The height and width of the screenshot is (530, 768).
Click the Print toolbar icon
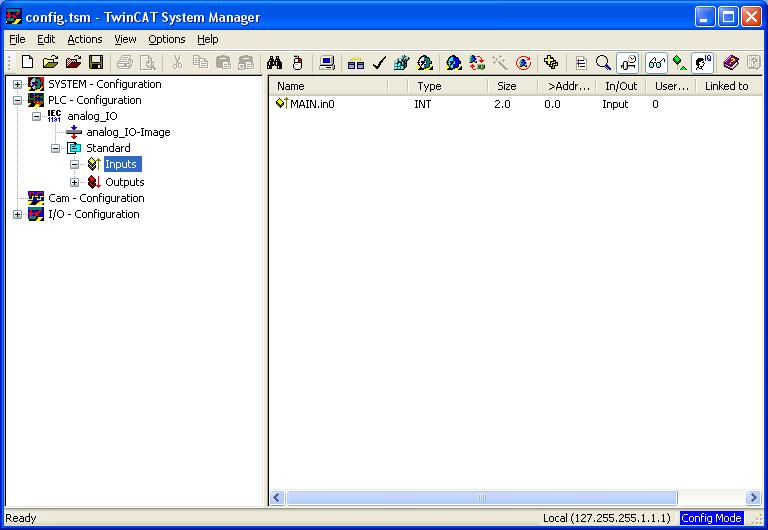pyautogui.click(x=125, y=62)
